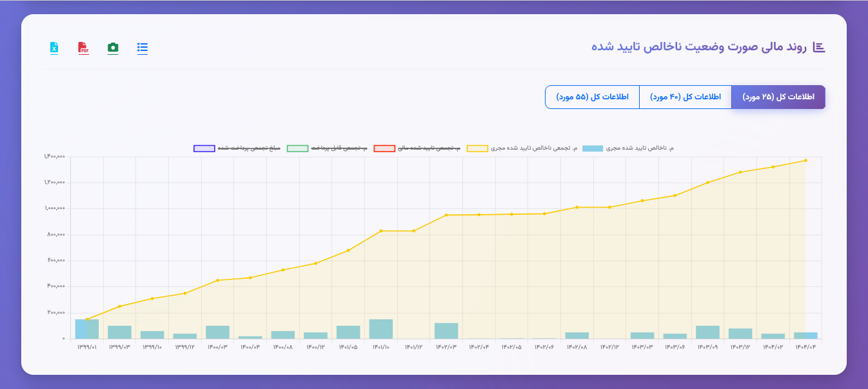Click the bar for month ۱۴۰۳/۰۹
The image size is (868, 389).
pyautogui.click(x=707, y=332)
